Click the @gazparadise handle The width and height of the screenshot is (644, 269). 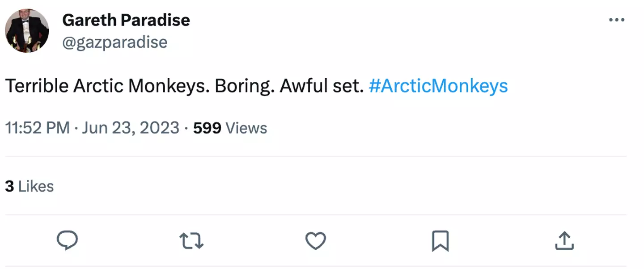click(x=115, y=42)
